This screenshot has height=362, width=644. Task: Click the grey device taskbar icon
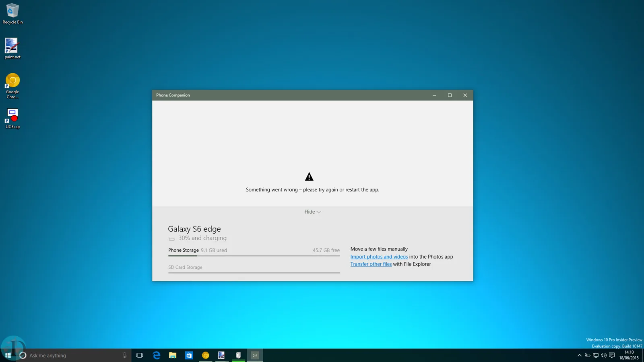pyautogui.click(x=238, y=355)
